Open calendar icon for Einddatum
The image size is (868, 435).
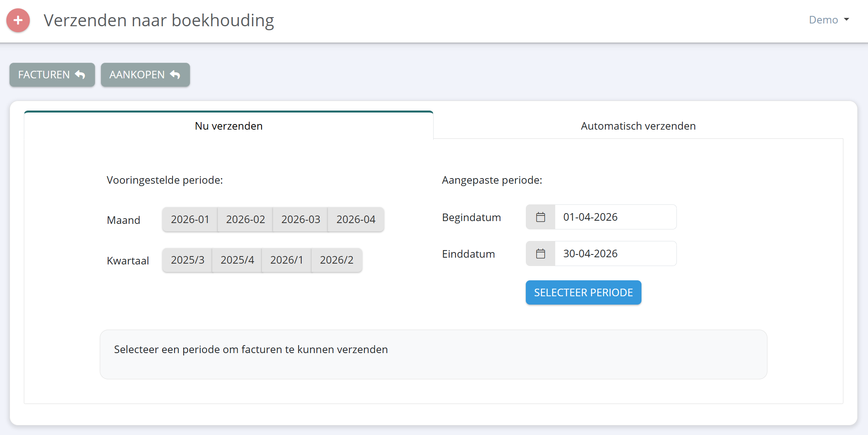(541, 254)
